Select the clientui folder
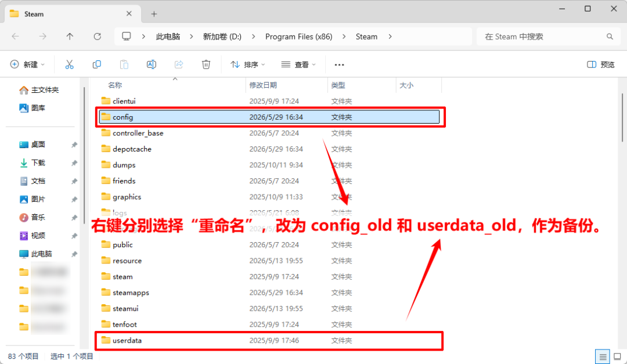 point(269,101)
